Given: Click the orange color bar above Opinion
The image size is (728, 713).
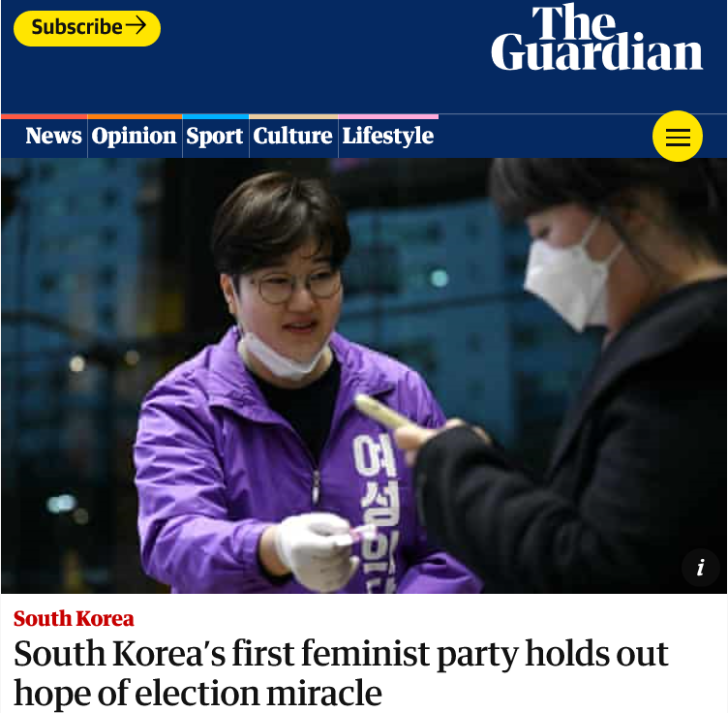Looking at the screenshot, I should tap(135, 116).
